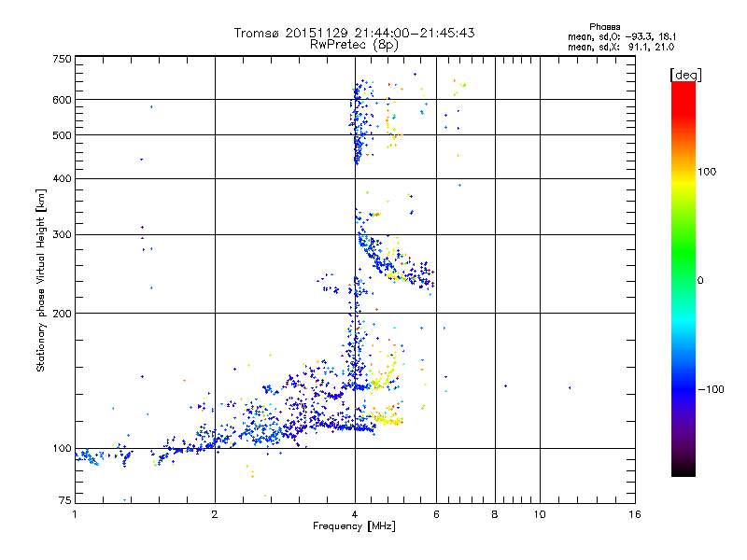This screenshot has width=747, height=560.
Task: Click the colorbar '100' tick label
Action: pyautogui.click(x=707, y=172)
